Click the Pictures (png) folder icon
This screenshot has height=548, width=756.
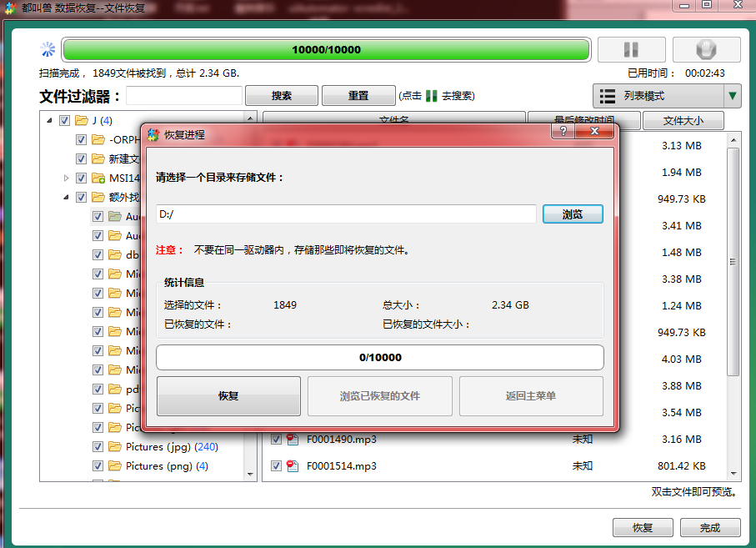click(115, 465)
